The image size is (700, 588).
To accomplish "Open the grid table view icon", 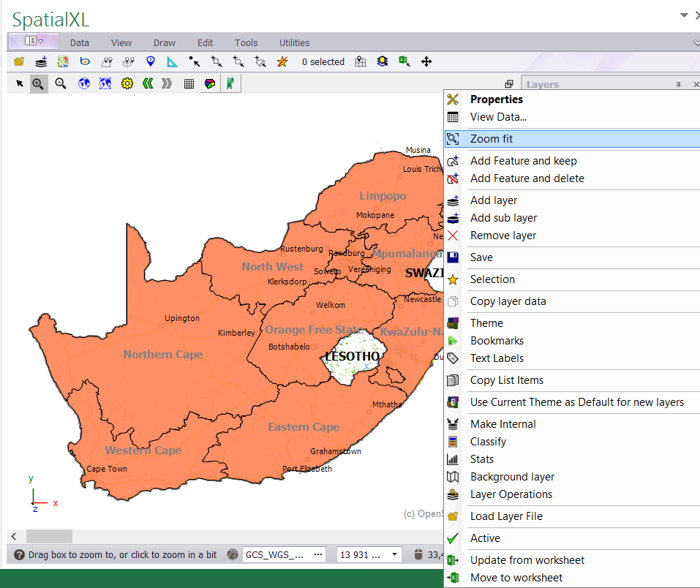I will [189, 84].
